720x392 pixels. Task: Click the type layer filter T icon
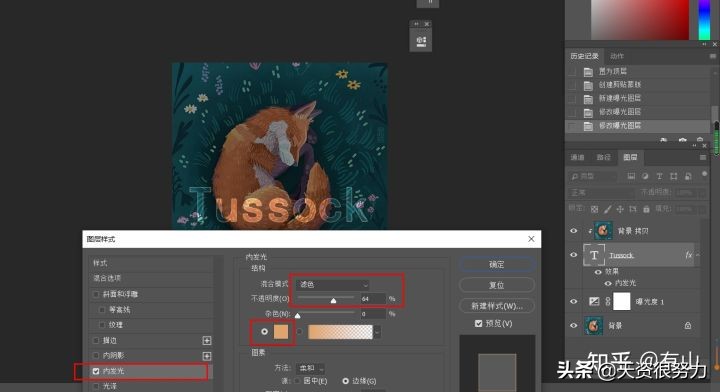pos(659,176)
